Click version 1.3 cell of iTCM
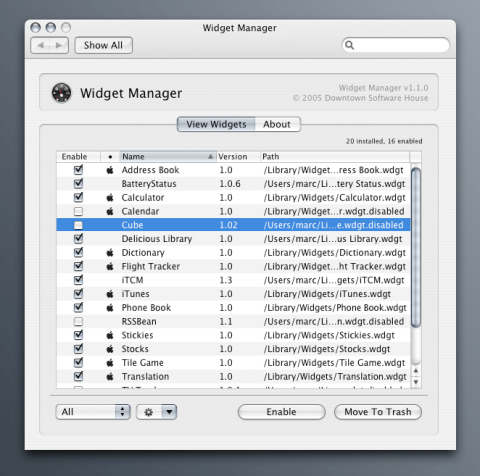480x476 pixels. tap(226, 280)
